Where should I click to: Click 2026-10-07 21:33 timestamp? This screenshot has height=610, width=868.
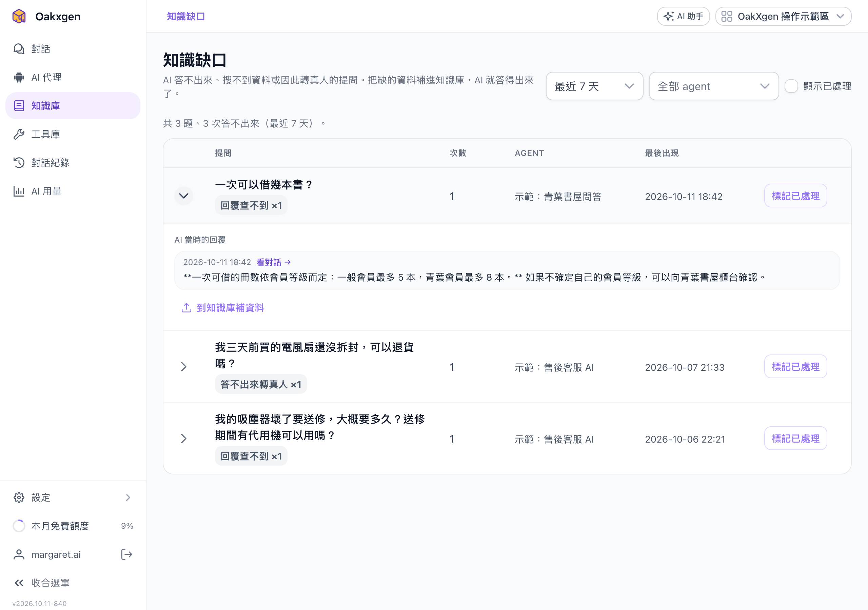tap(685, 367)
